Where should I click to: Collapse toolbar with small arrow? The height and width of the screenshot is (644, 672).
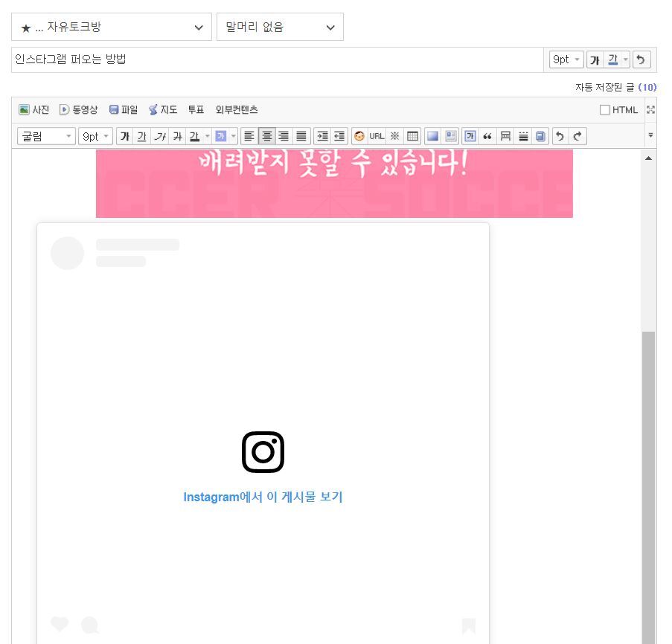(x=650, y=135)
